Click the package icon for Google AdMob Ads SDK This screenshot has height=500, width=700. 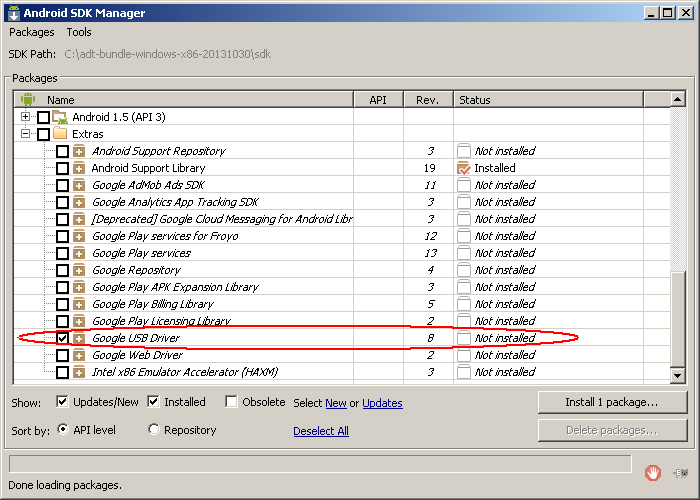coord(79,185)
